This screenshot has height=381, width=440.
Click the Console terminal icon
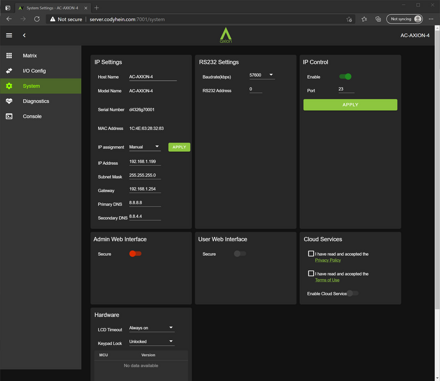click(x=9, y=116)
